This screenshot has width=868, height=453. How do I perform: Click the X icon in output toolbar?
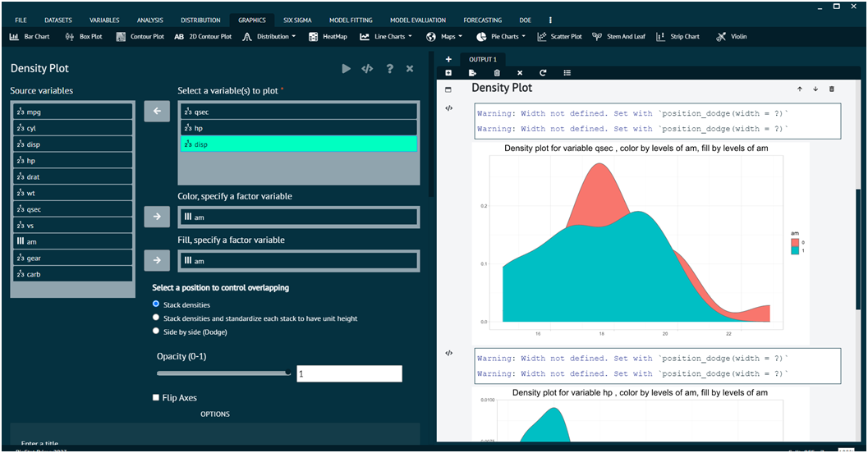pyautogui.click(x=520, y=73)
